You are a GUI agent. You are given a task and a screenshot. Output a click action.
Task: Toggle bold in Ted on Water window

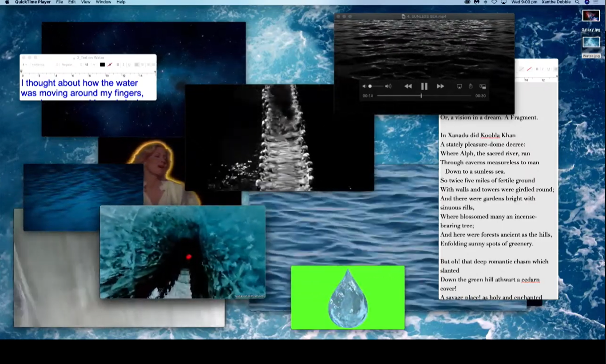tap(118, 65)
